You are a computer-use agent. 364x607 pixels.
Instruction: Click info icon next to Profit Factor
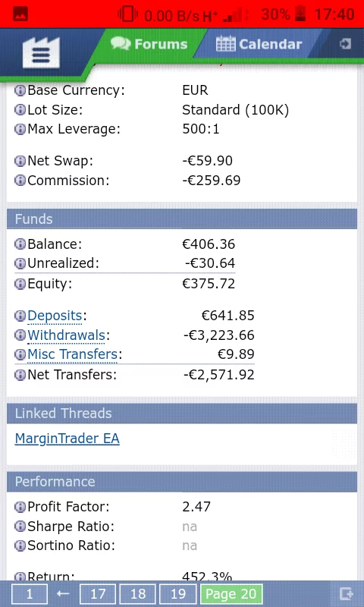[x=20, y=507]
